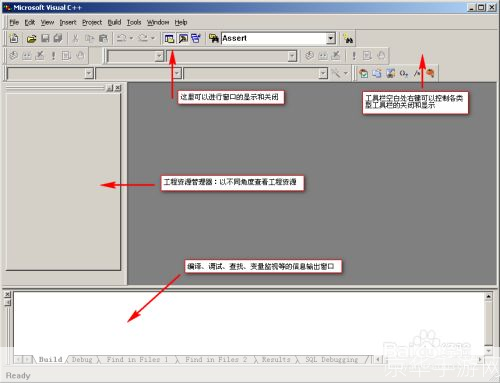
Task: Click the second icon after the WizardBar
Action: pos(377,73)
